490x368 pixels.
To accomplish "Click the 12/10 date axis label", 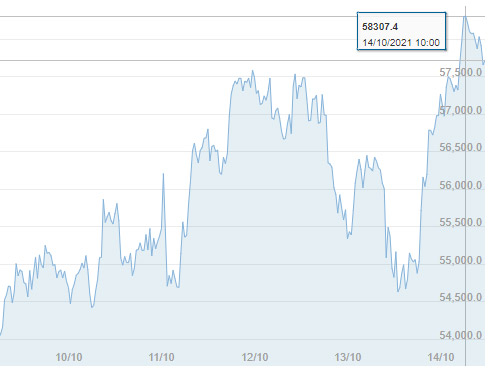I will coord(255,357).
